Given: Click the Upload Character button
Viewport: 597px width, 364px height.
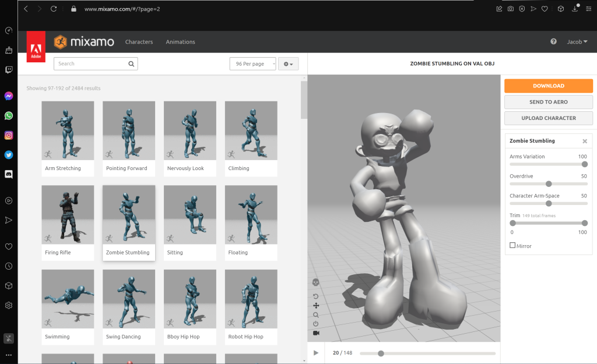Looking at the screenshot, I should (548, 118).
